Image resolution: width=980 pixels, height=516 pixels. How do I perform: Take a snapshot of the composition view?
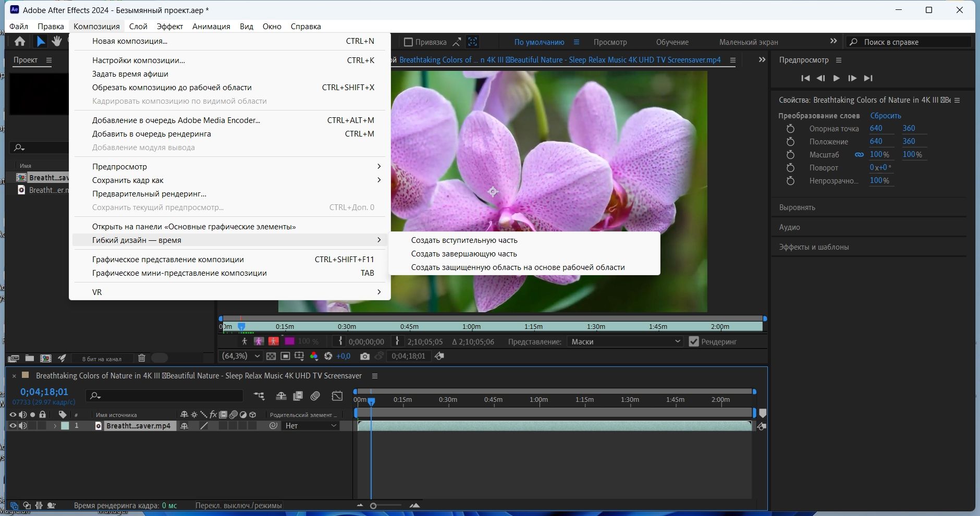click(x=365, y=357)
